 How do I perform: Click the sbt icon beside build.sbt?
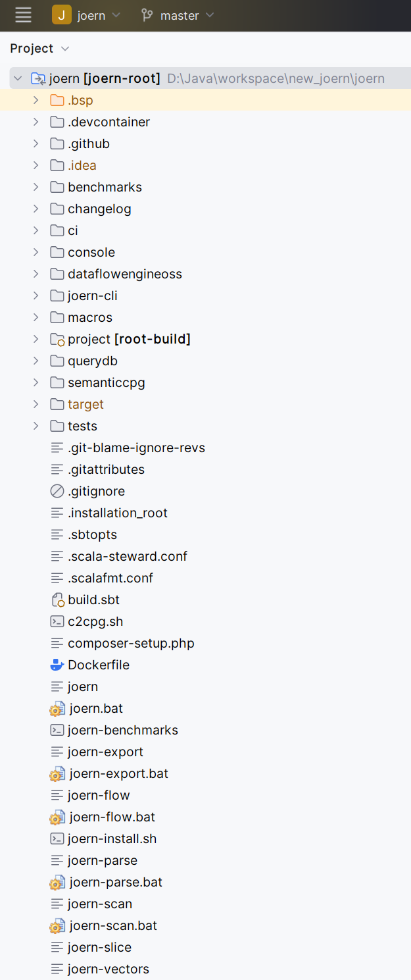click(57, 600)
